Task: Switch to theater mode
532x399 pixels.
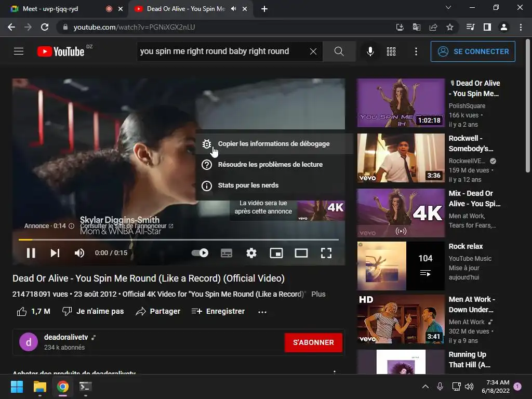Action: pyautogui.click(x=301, y=253)
